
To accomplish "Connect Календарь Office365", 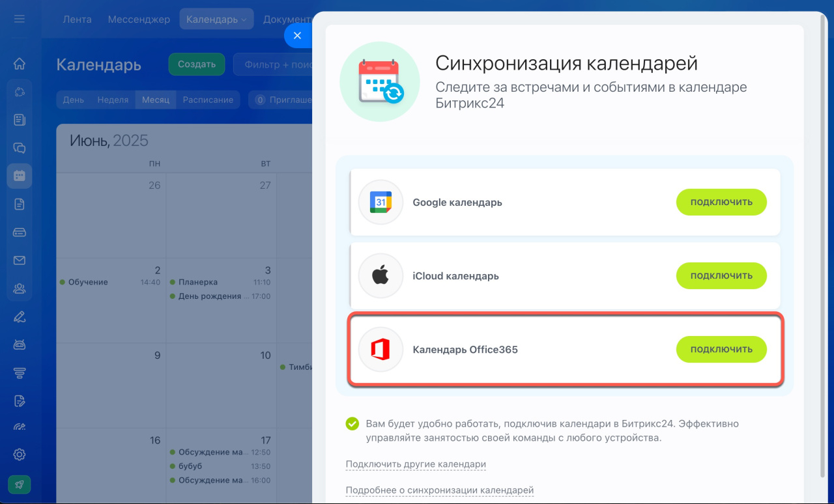I will click(721, 349).
